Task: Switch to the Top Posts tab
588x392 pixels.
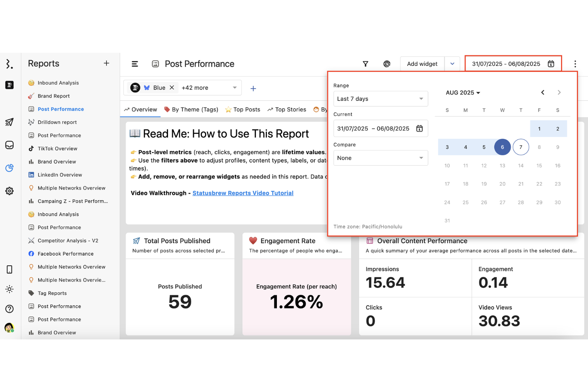Action: point(242,110)
